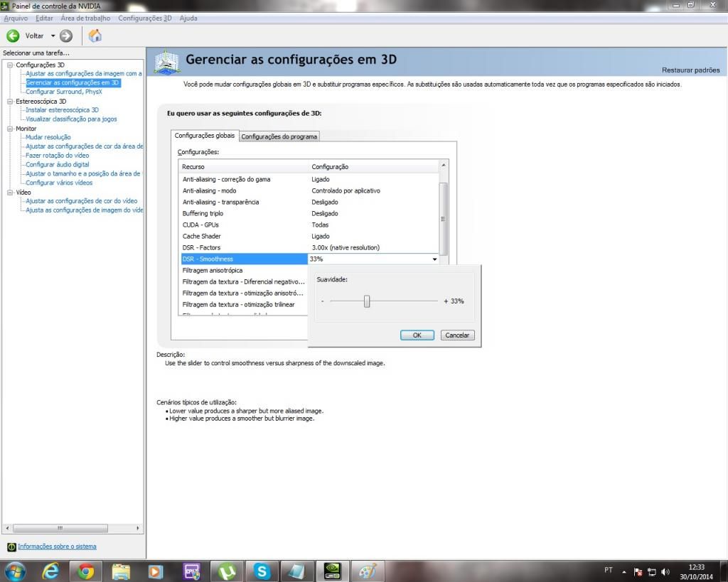This screenshot has width=728, height=582.
Task: Click the network tray icon
Action: pos(652,572)
